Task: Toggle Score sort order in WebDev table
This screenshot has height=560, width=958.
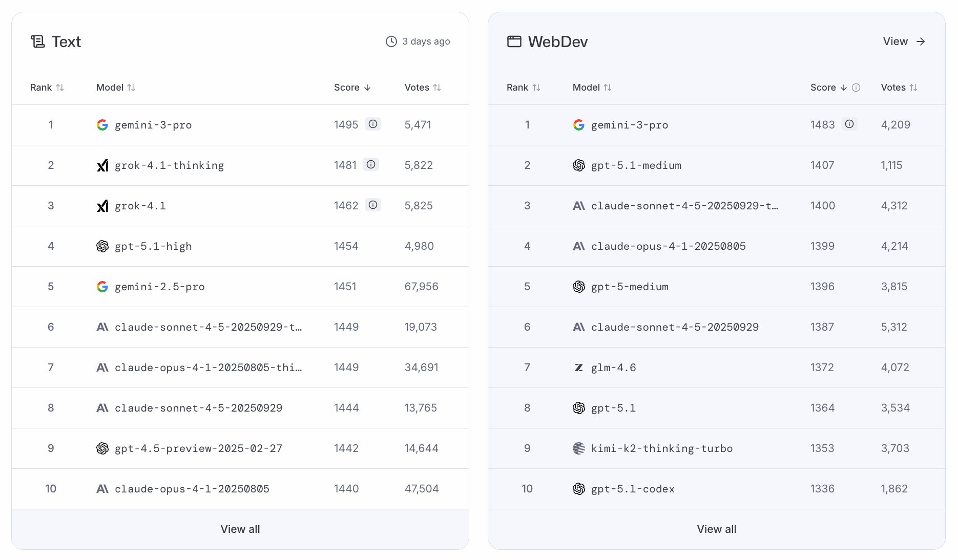Action: click(828, 88)
